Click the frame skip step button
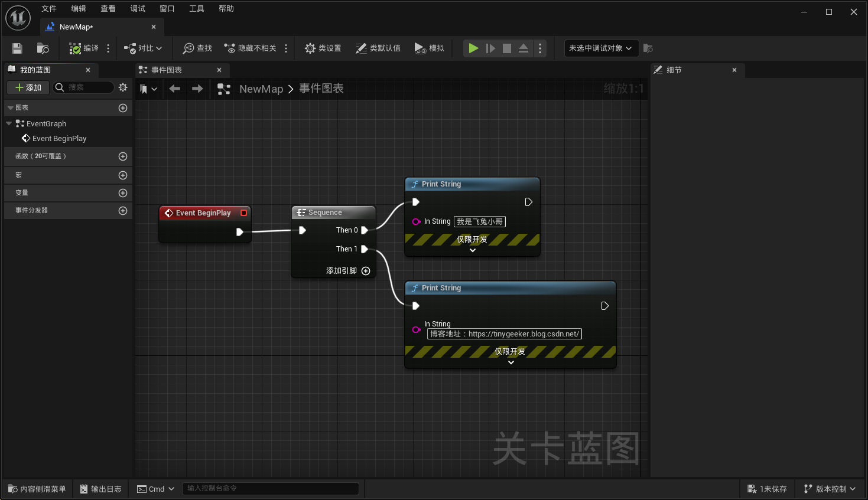 (x=490, y=48)
